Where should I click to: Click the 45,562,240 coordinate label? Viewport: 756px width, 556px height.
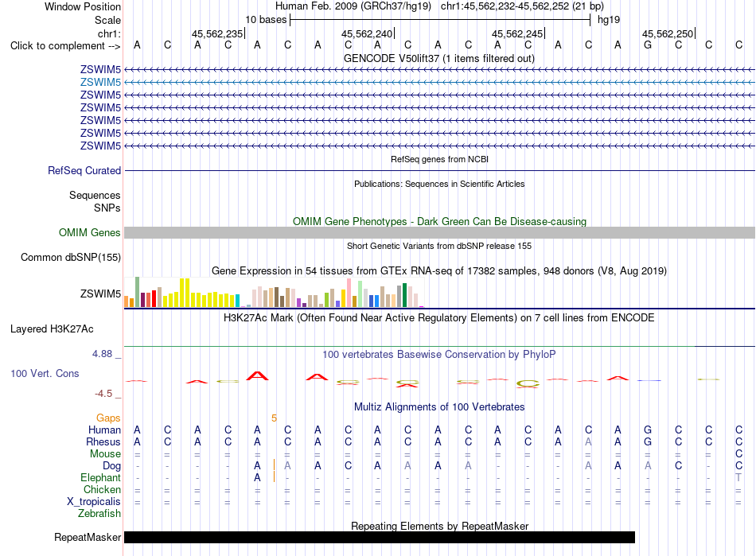(367, 33)
